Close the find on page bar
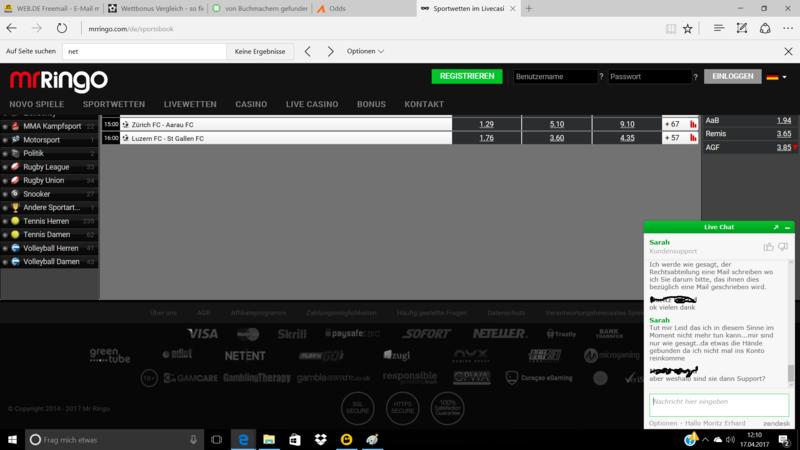 pyautogui.click(x=788, y=52)
